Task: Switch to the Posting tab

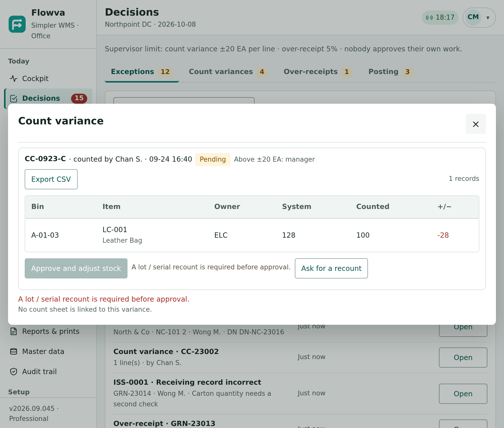Action: coord(390,72)
